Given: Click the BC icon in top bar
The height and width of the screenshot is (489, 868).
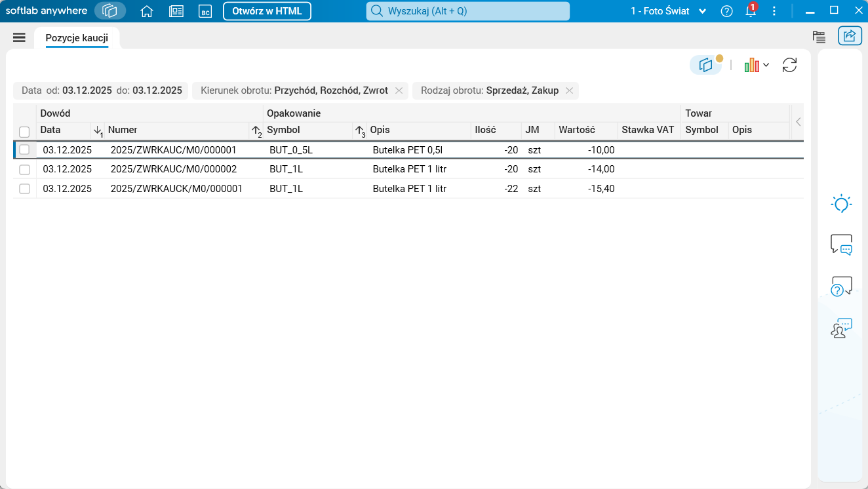Looking at the screenshot, I should (x=205, y=11).
